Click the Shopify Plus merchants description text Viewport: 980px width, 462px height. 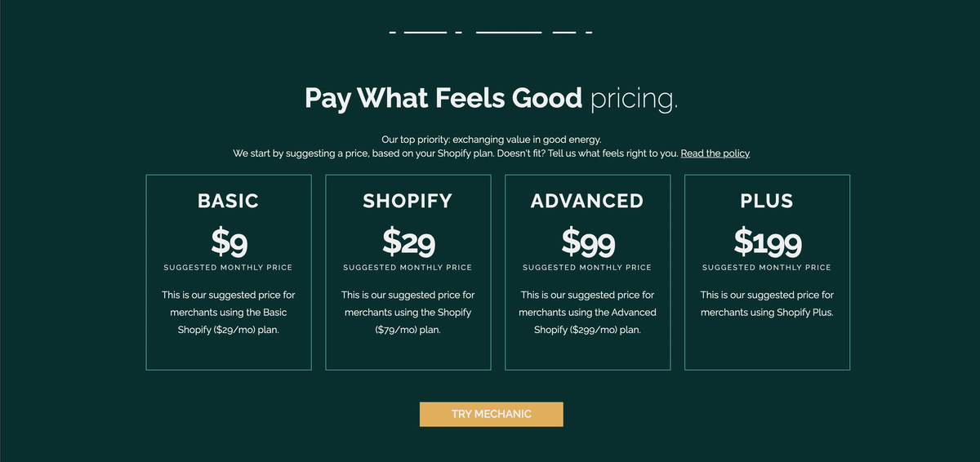pyautogui.click(x=767, y=304)
